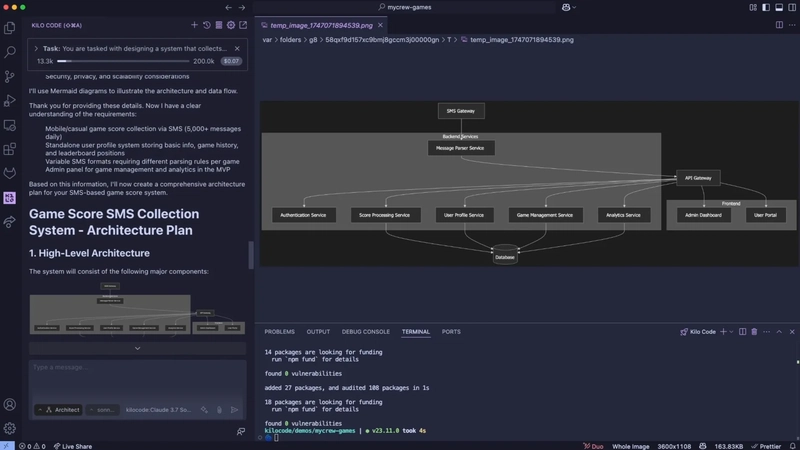
Task: Toggle the primary side bar layout button
Action: click(766, 7)
